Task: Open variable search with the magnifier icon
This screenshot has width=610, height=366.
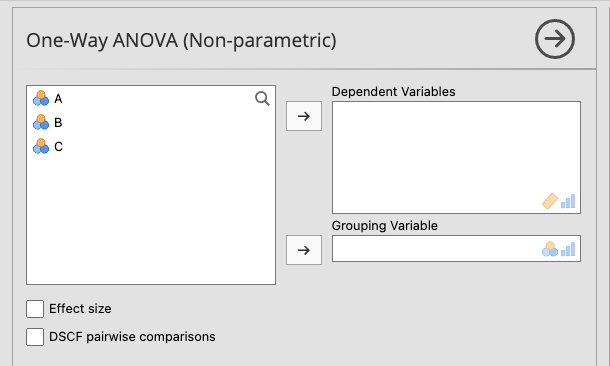Action: pos(262,99)
